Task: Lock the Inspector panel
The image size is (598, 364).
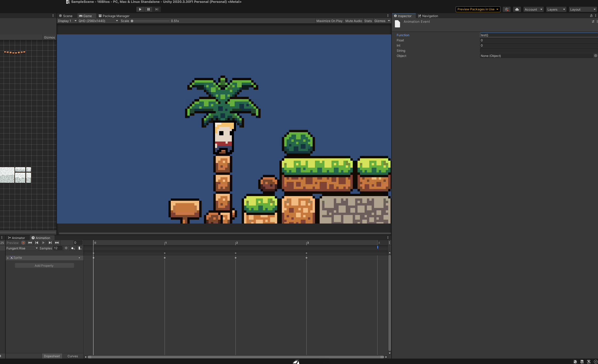Action: tap(591, 16)
